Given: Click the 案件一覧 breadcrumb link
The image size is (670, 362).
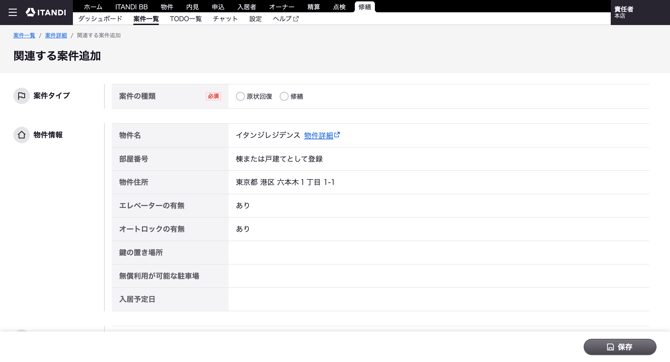Looking at the screenshot, I should (24, 35).
